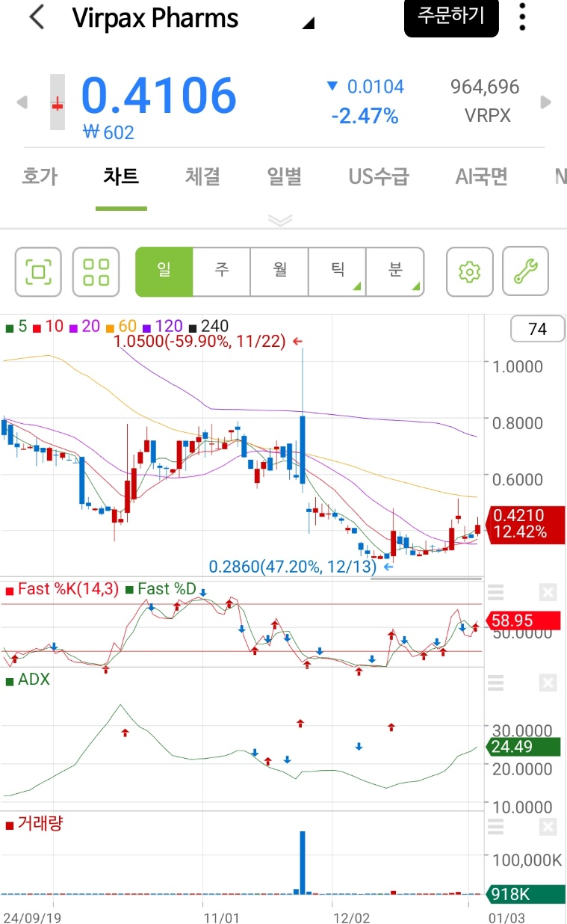This screenshot has height=924, width=567.
Task: Close the Fast %K stochastic panel
Action: coord(548,593)
